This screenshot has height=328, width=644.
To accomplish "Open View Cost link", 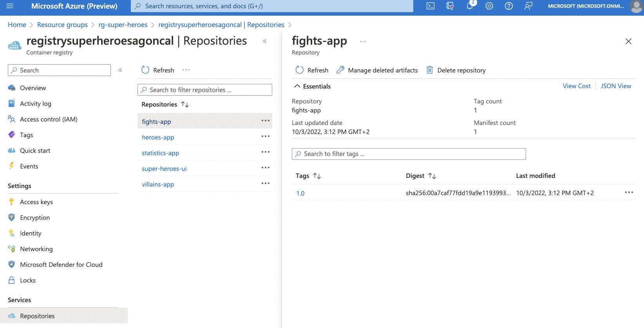I will pos(577,86).
